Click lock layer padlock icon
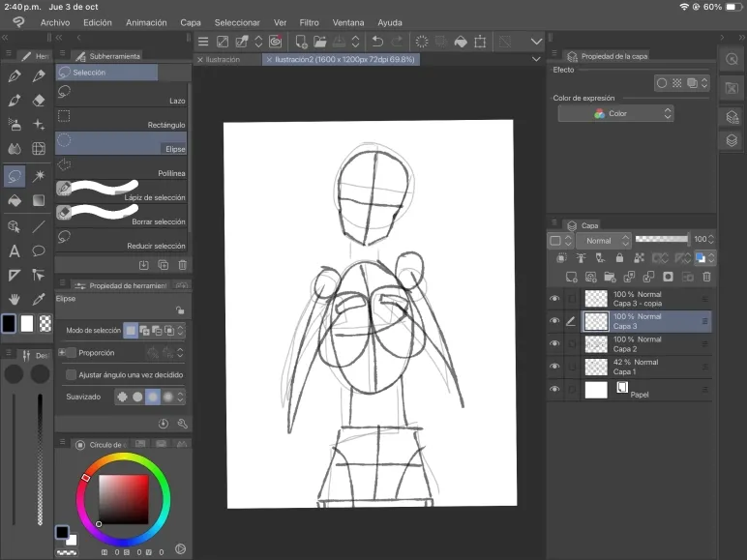Viewport: 747px width, 560px height. [x=619, y=257]
